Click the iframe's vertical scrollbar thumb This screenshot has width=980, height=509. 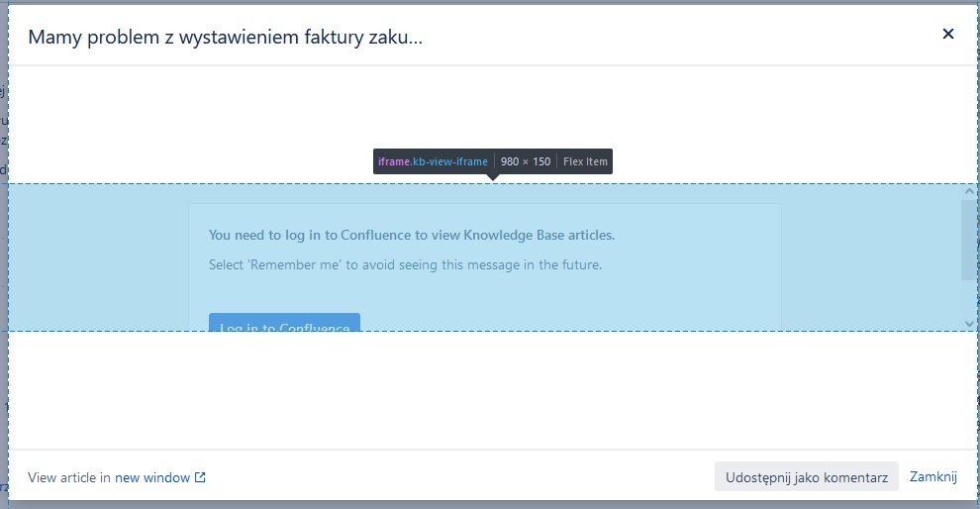969,240
